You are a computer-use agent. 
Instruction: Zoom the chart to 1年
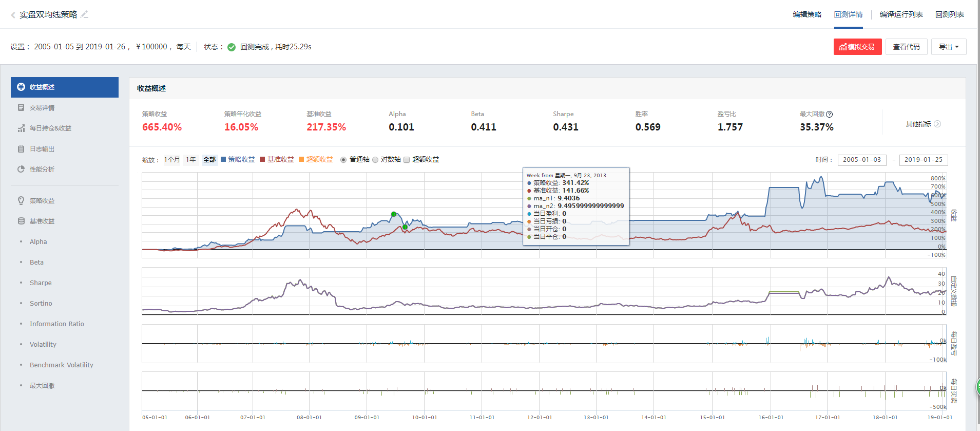tap(191, 160)
